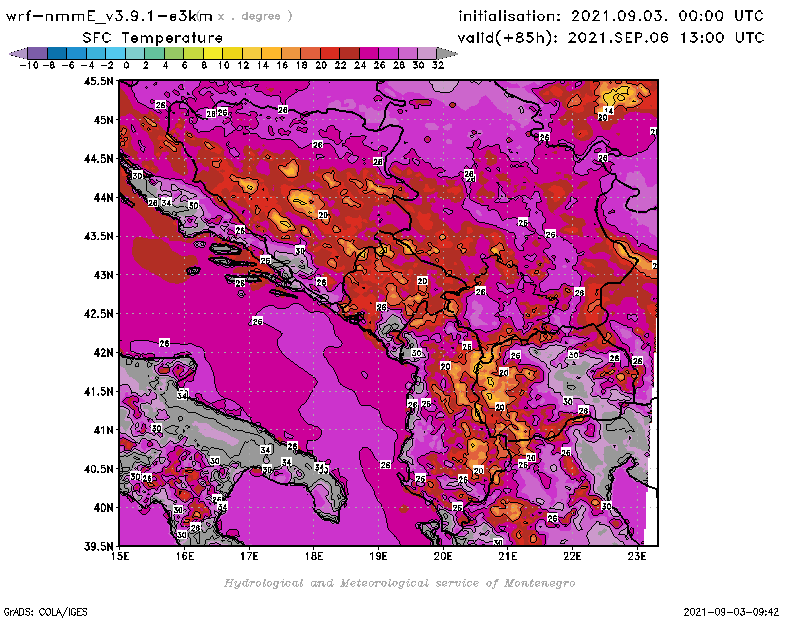Click the '19E' longitude axis label
Screen dimensions: 800x618
click(378, 556)
